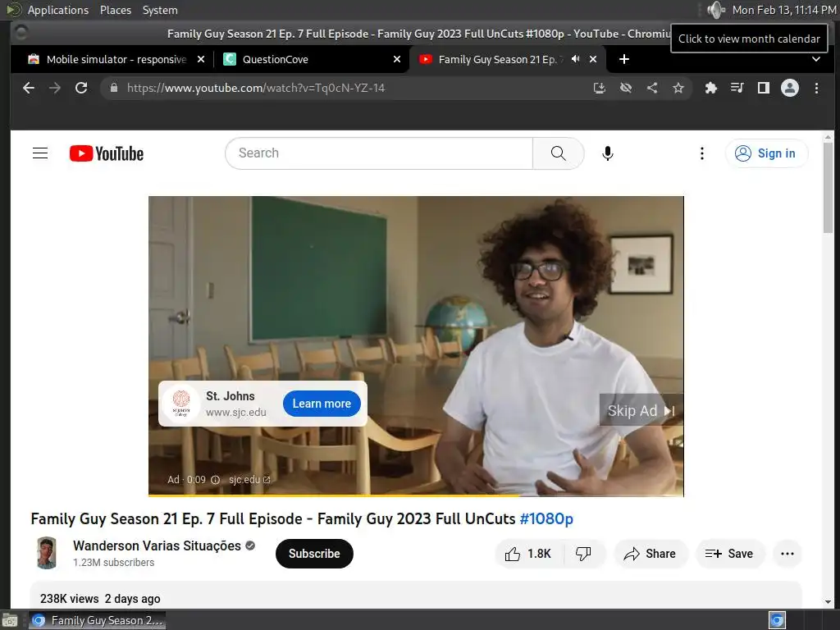The image size is (840, 630).
Task: Expand the description showing 238K views
Action: point(416,596)
